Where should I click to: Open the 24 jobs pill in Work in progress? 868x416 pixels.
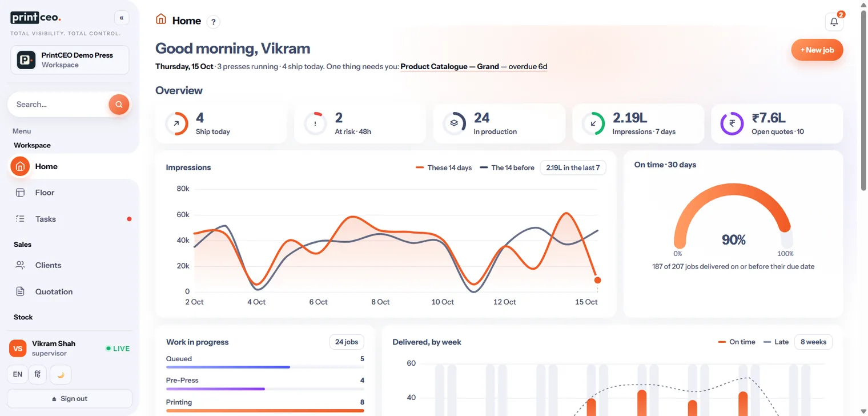tap(347, 342)
